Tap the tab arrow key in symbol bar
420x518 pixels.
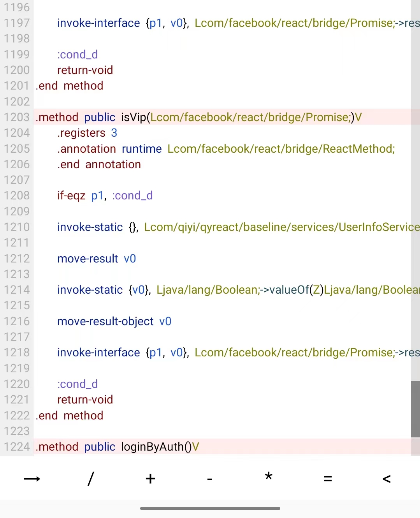32,479
